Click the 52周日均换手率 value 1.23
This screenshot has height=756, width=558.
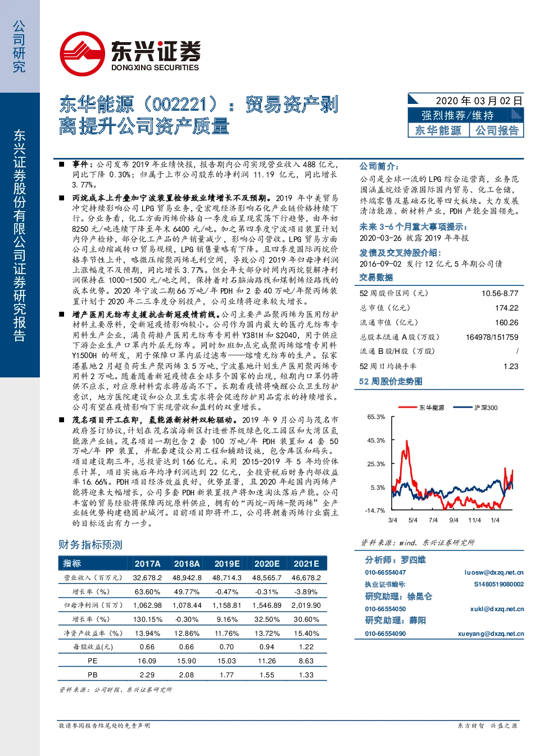tap(511, 366)
